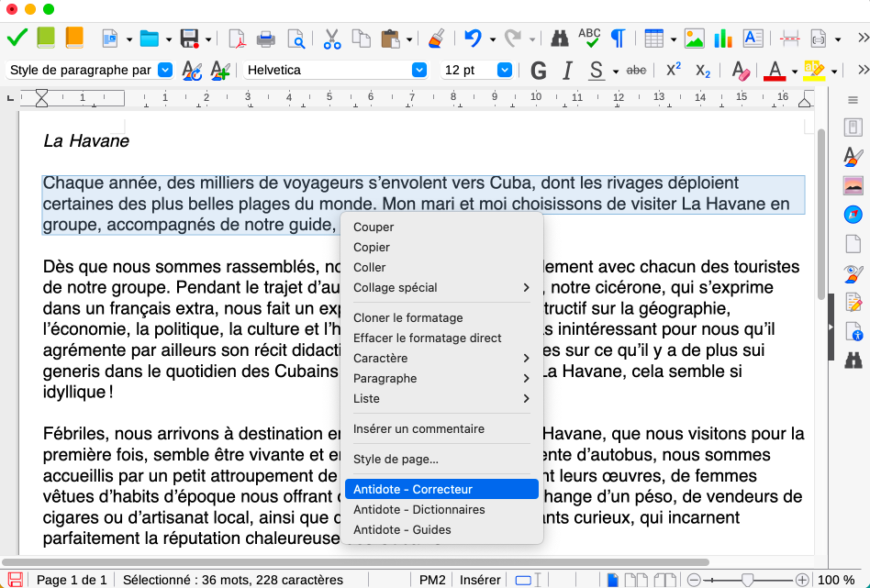Toggle Bold formatting button
The width and height of the screenshot is (870, 588).
tap(538, 71)
